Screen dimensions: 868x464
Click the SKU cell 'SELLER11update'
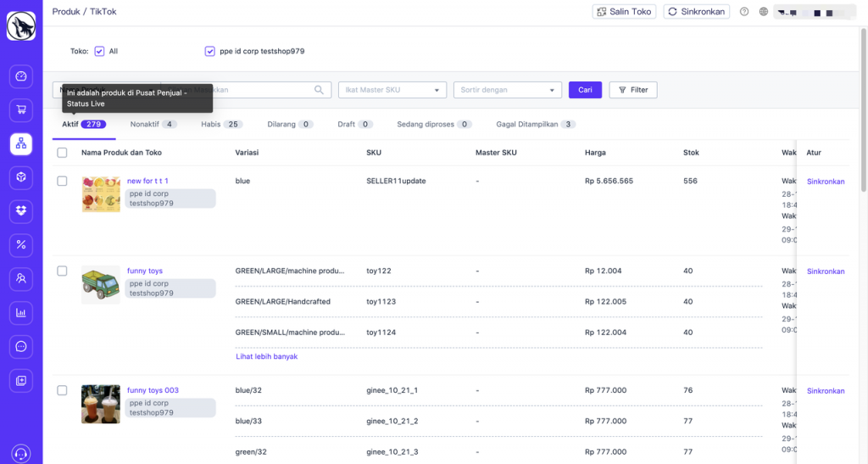(x=396, y=181)
